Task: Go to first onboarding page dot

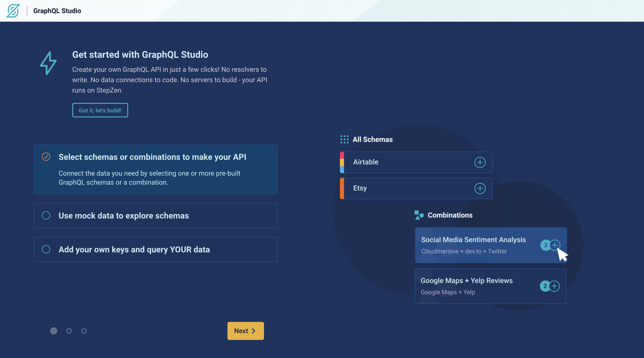Action: pos(53,331)
